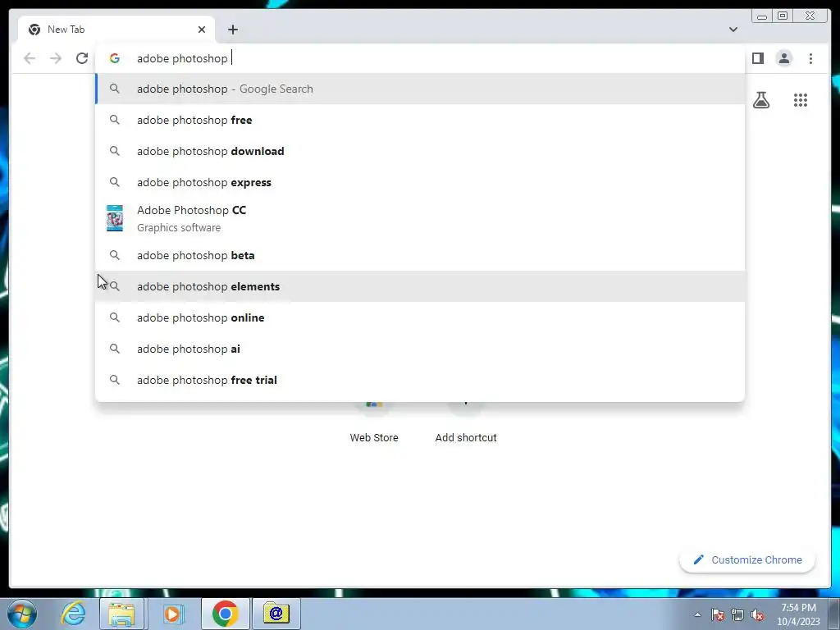Viewport: 840px width, 630px height.
Task: Click the Adobe Photoshop CC thumbnail image
Action: 115,218
